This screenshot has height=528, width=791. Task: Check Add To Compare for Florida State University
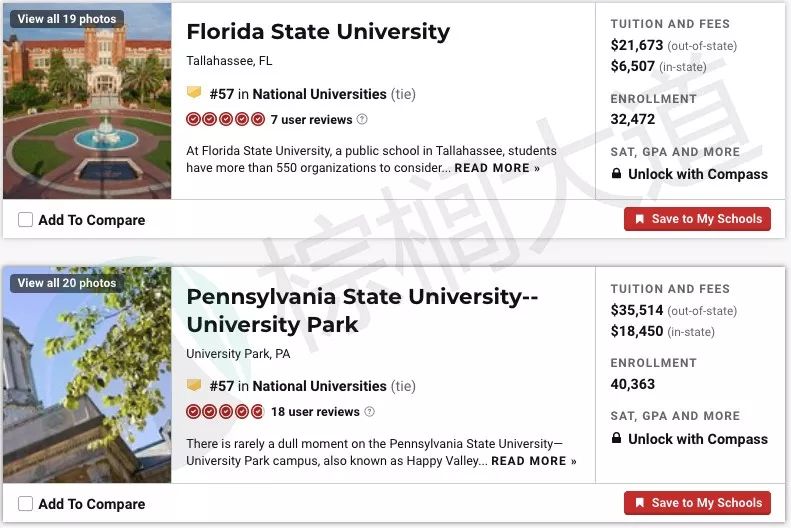pos(25,219)
